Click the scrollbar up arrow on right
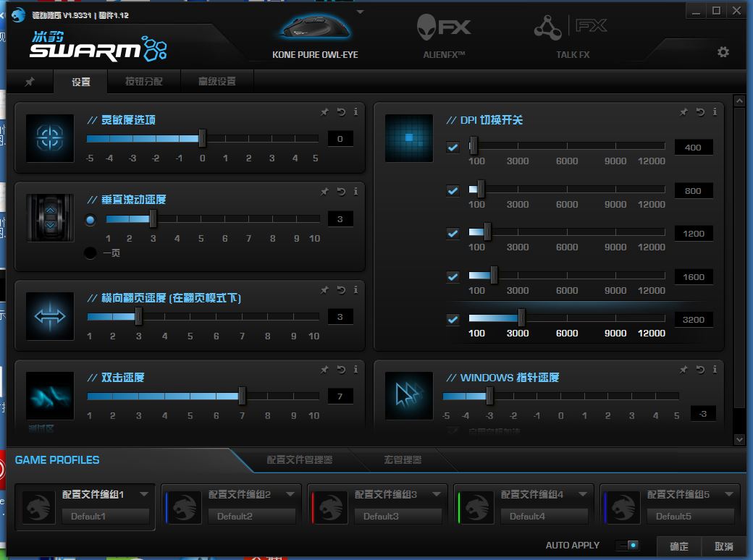 (x=739, y=101)
